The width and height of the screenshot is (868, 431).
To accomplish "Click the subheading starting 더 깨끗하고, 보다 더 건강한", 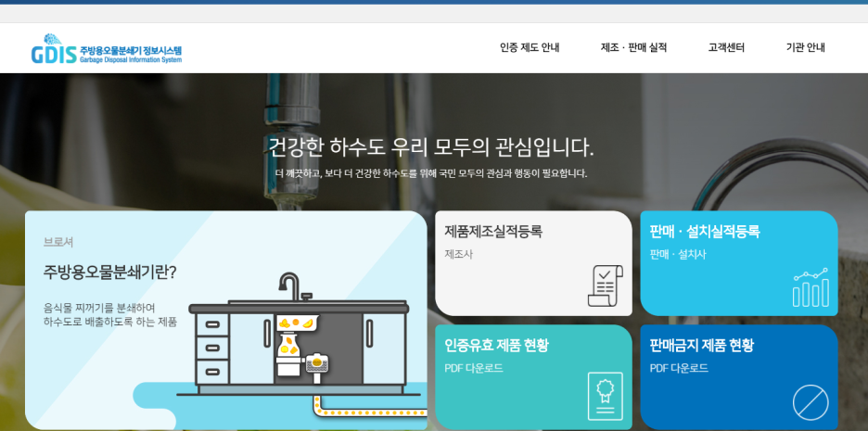I will [430, 173].
